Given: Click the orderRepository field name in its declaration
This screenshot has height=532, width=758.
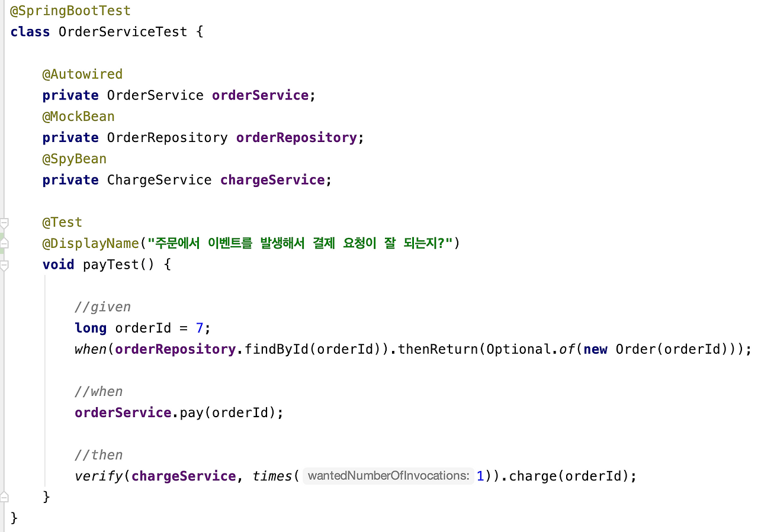Looking at the screenshot, I should pos(297,138).
